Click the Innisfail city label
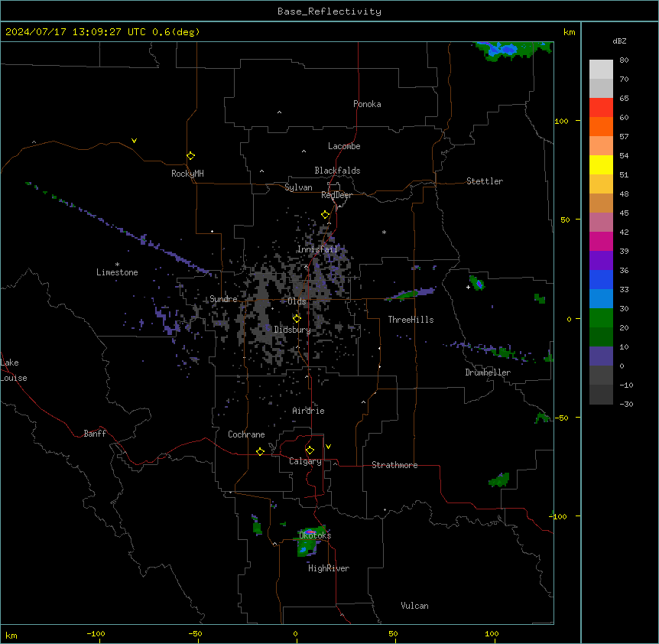This screenshot has height=644, width=659. click(x=317, y=249)
